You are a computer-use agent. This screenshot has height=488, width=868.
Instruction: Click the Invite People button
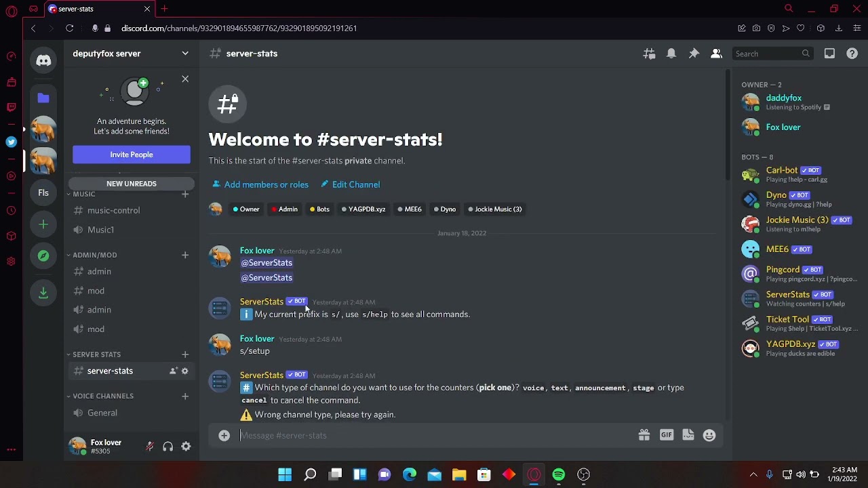132,155
